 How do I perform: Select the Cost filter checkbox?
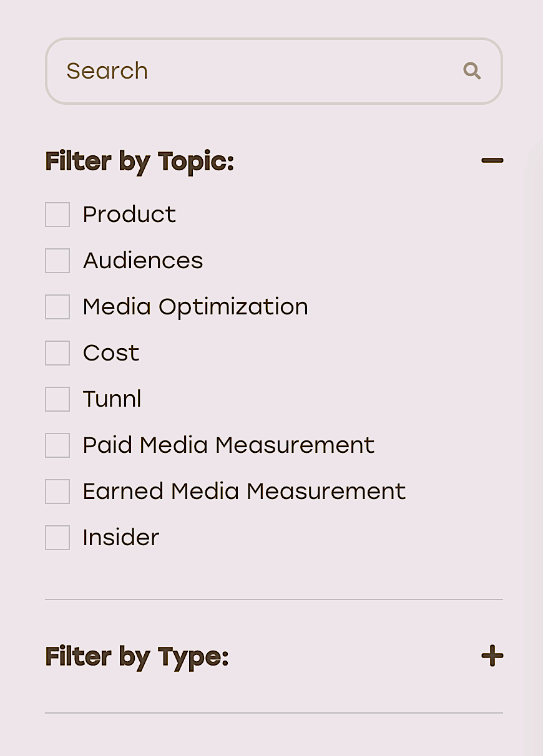coord(57,353)
